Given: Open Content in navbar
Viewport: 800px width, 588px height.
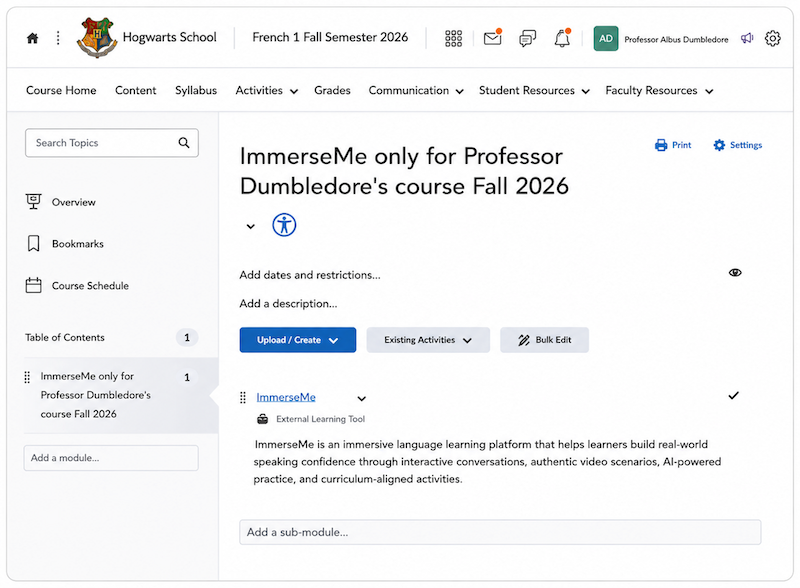Looking at the screenshot, I should tap(136, 90).
